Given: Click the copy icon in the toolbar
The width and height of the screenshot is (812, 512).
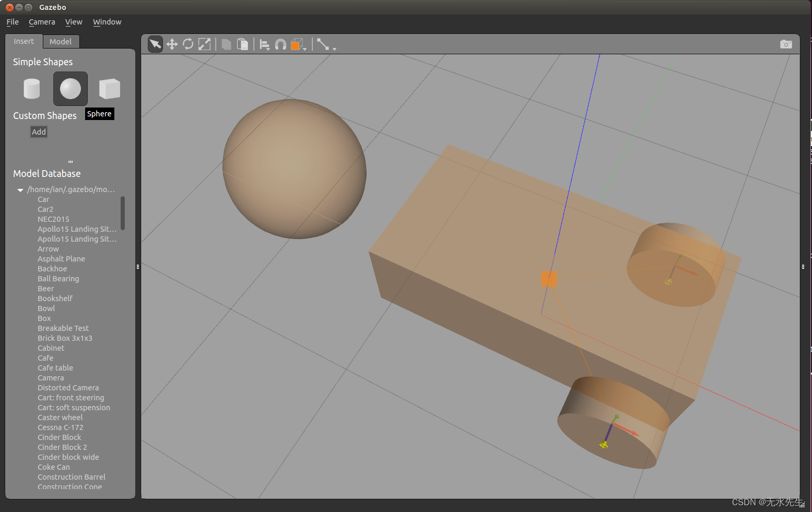Looking at the screenshot, I should (x=226, y=44).
